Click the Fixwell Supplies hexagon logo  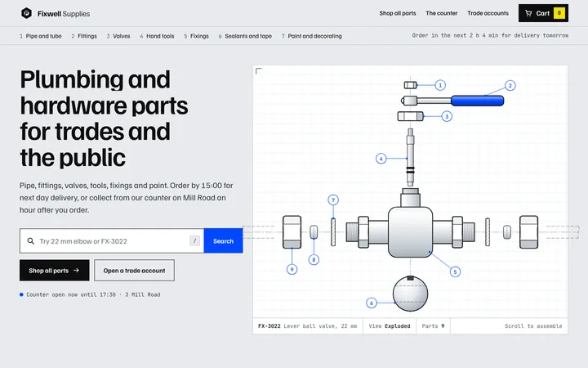26,13
